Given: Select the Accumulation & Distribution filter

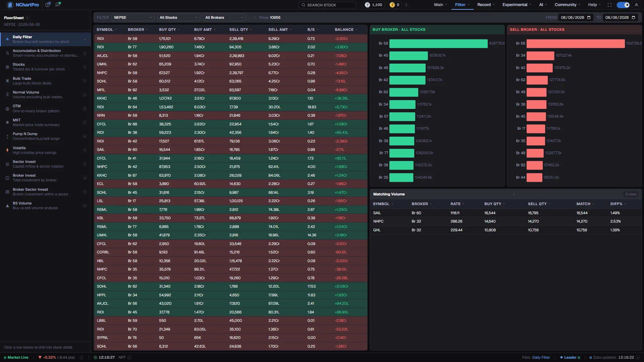Looking at the screenshot, I should tap(46, 53).
